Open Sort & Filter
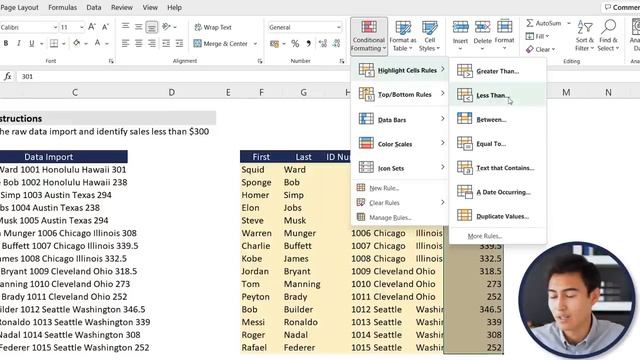640x360 pixels. [x=584, y=36]
